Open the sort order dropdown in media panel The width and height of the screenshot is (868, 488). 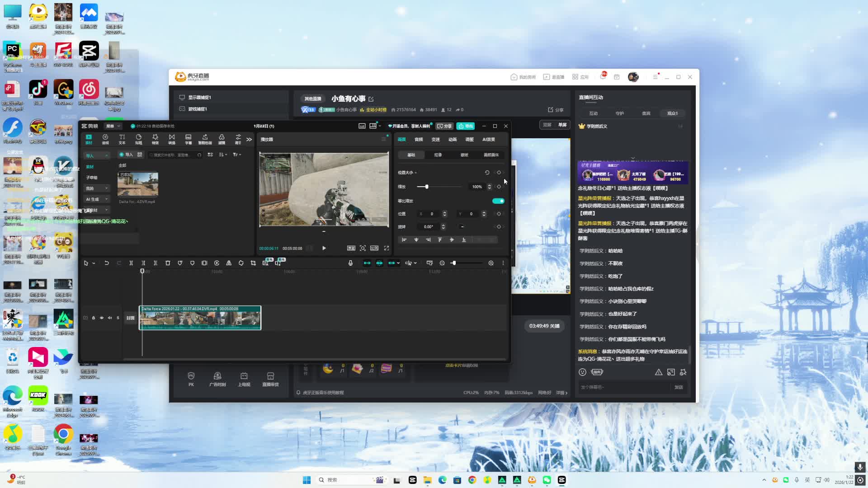pyautogui.click(x=223, y=155)
